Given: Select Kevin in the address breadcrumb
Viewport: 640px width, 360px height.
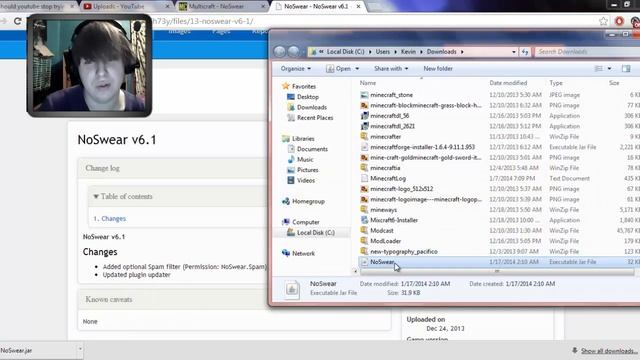Looking at the screenshot, I should click(408, 52).
